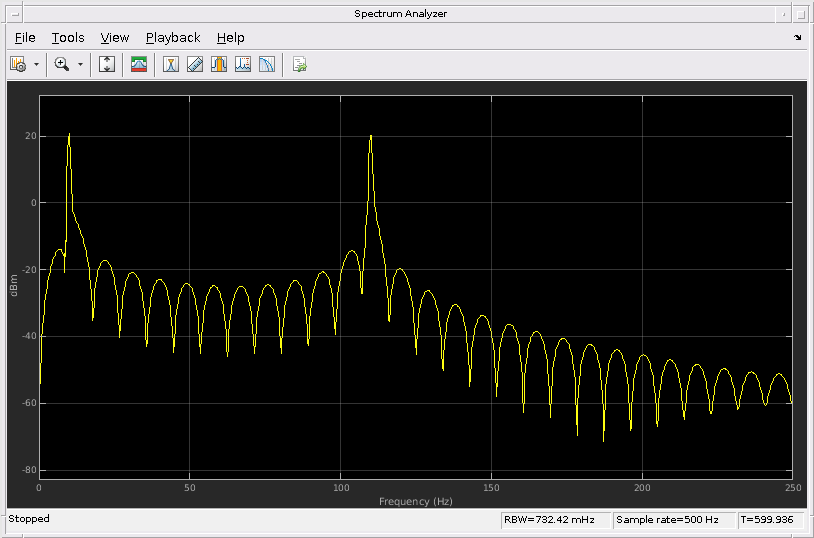This screenshot has width=814, height=538.
Task: Click the dock arrow at menu bar corner
Action: coord(797,37)
